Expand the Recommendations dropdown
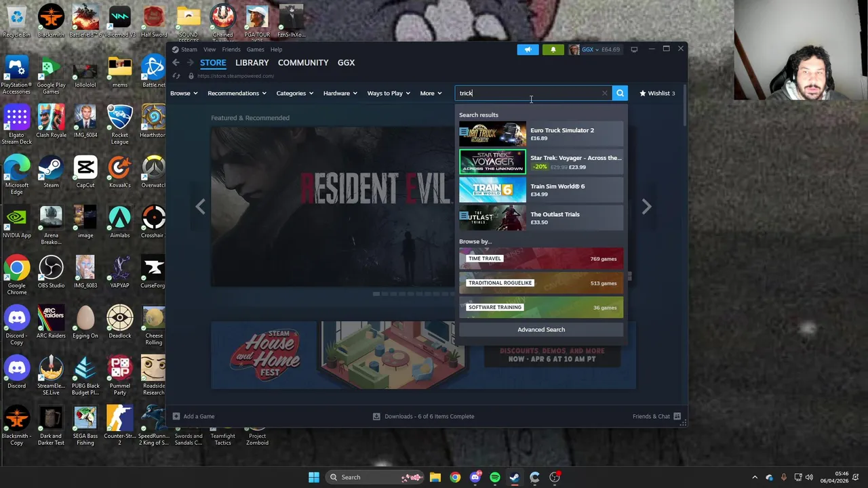The image size is (868, 488). [x=237, y=94]
